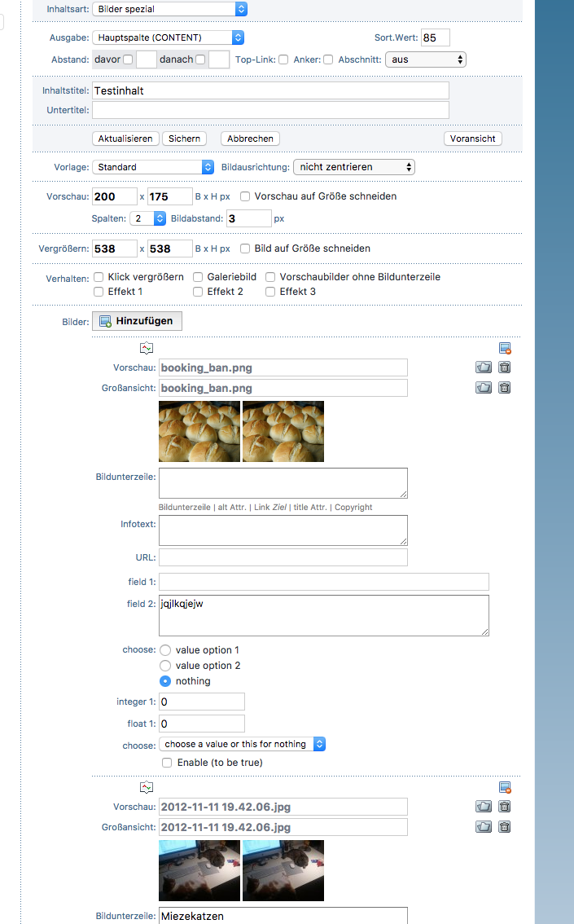Clear the booking_ban.png Großansicht image

pyautogui.click(x=504, y=388)
